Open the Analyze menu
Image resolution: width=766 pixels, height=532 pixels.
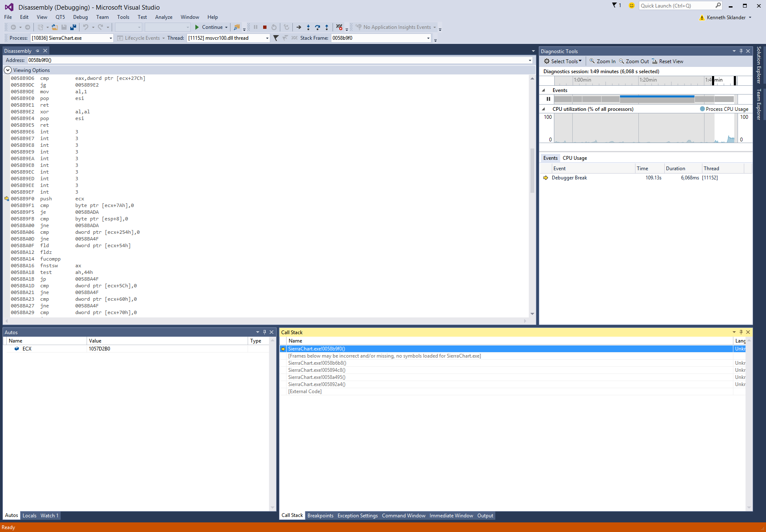point(164,17)
